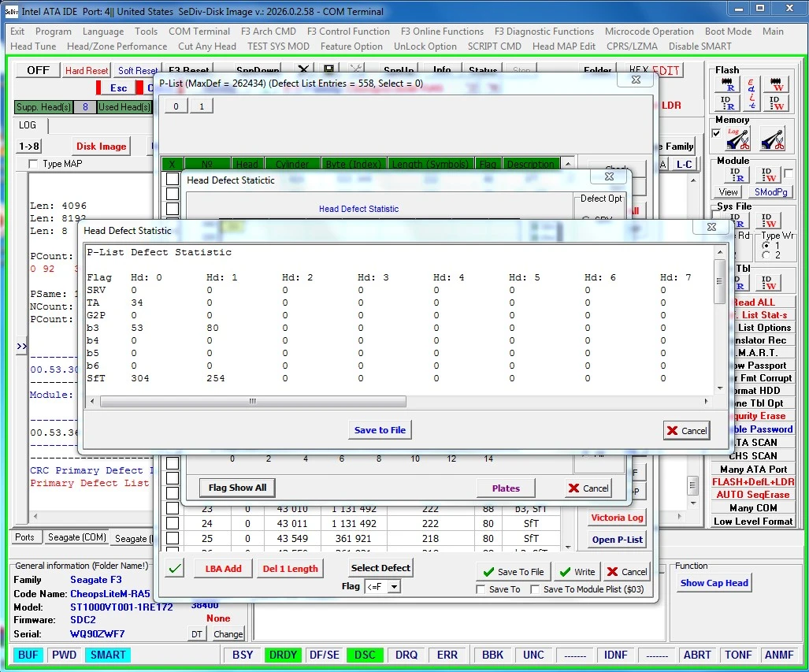The height and width of the screenshot is (672, 809).
Task: Click the Flash write chip (W) icon
Action: tap(776, 84)
